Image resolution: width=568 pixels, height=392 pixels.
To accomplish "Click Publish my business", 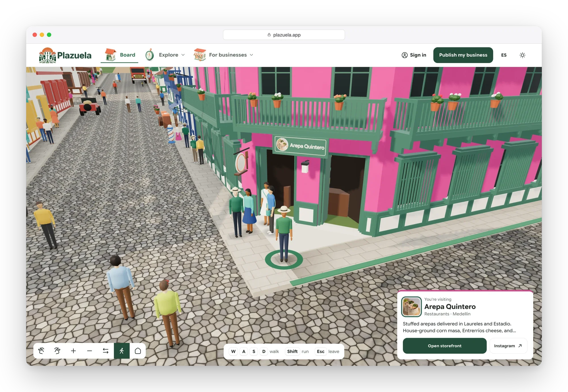I will pyautogui.click(x=463, y=55).
